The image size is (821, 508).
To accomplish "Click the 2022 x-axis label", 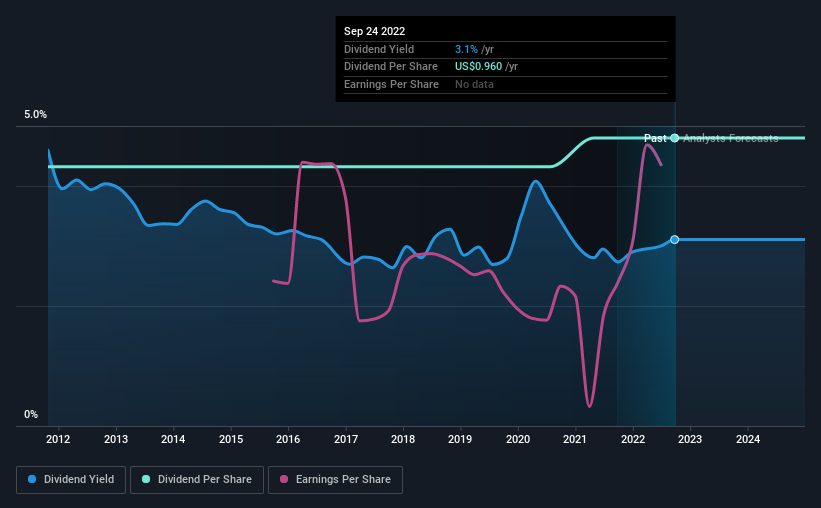I will [x=633, y=439].
